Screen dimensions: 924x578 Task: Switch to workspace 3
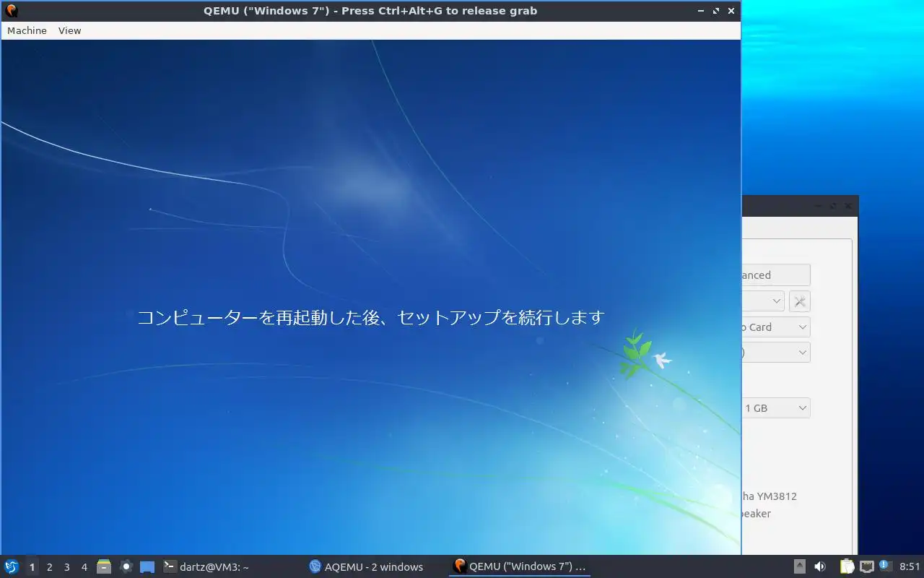(66, 567)
